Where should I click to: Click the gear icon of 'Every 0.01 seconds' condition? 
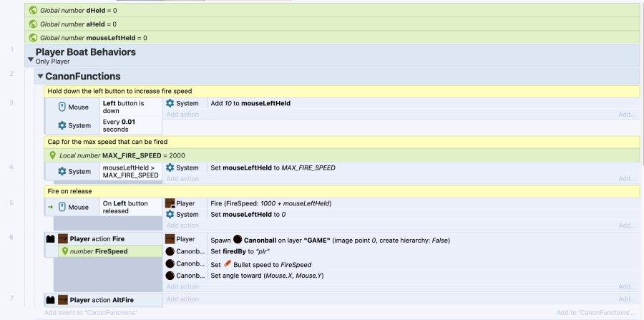point(62,125)
